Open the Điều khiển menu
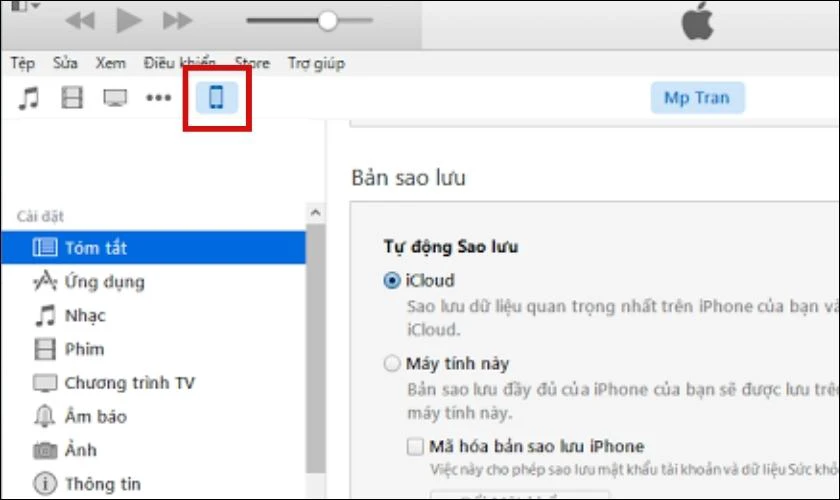The image size is (840, 500). tap(179, 63)
